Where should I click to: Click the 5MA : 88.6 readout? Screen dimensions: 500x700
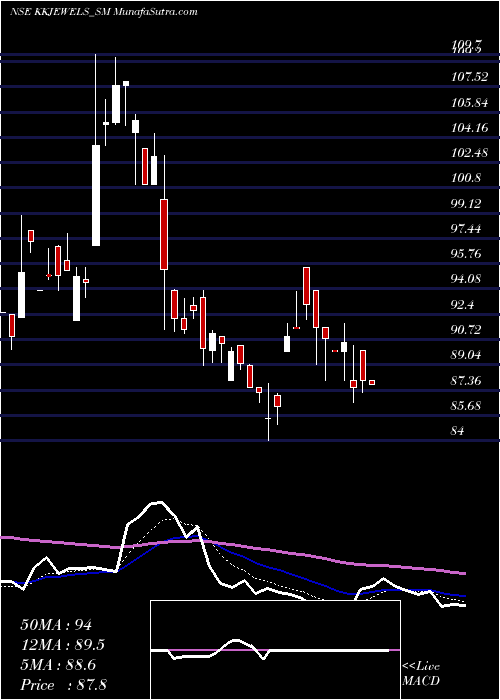point(60,665)
